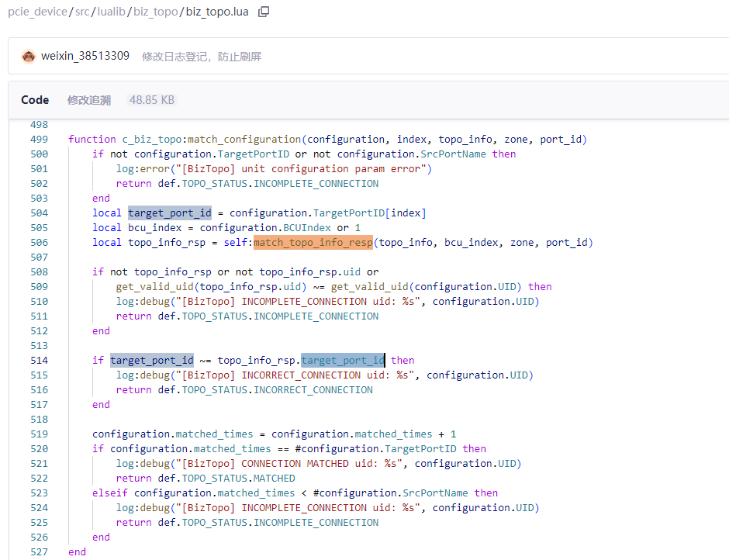Select line number 506

pos(39,243)
